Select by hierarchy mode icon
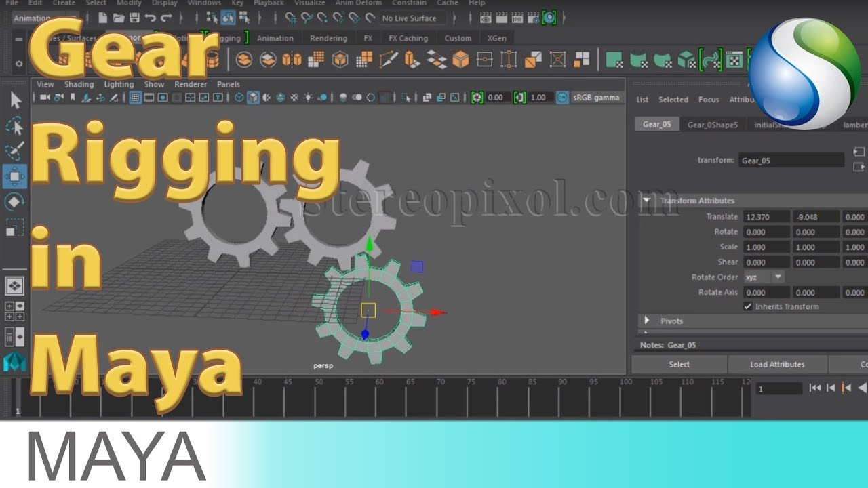The image size is (868, 488). [x=212, y=18]
